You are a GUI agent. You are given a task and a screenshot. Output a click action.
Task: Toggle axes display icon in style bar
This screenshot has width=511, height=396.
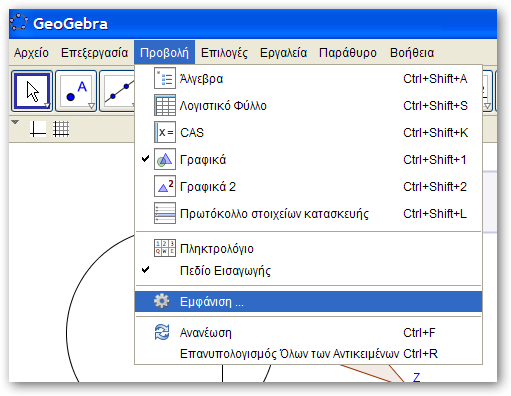pos(38,129)
